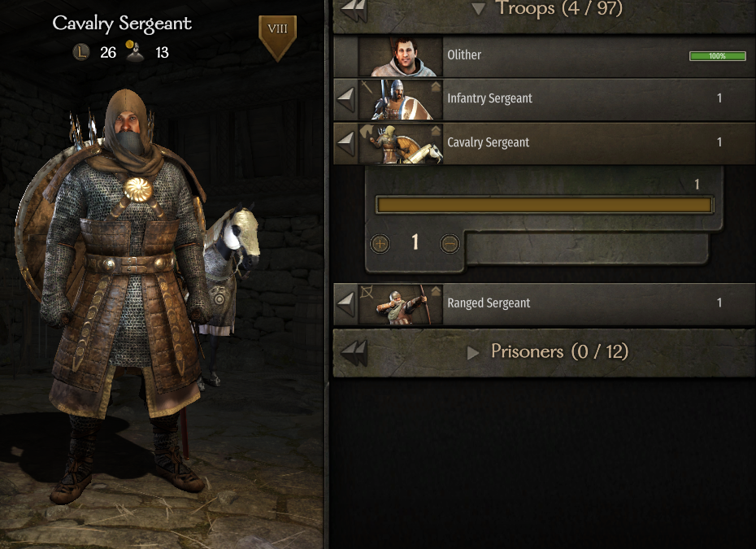Transfer Ranged Sergeant with left arrow
This screenshot has height=549, width=756.
pos(346,304)
